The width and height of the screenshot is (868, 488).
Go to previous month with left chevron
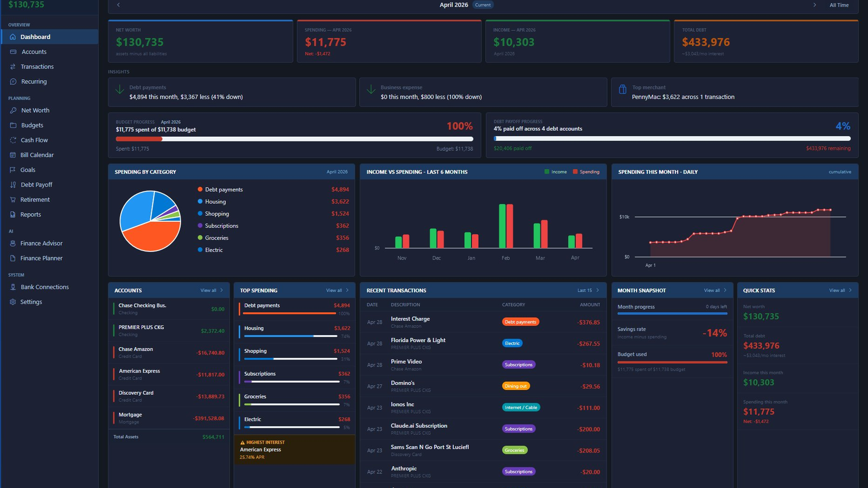(x=118, y=5)
